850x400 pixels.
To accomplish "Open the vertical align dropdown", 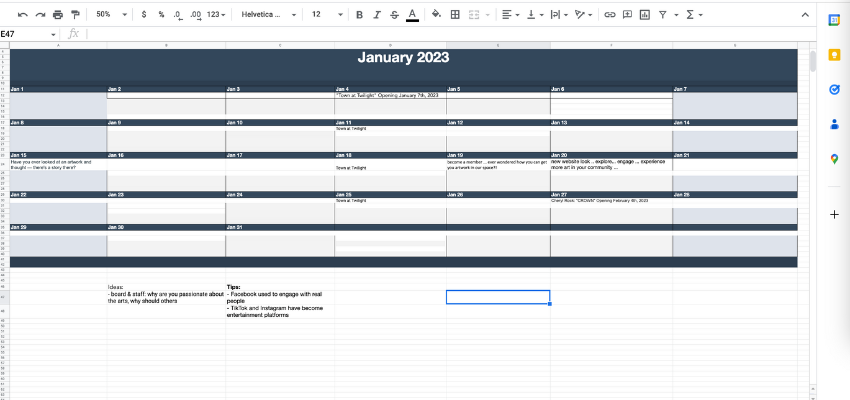I will (535, 15).
